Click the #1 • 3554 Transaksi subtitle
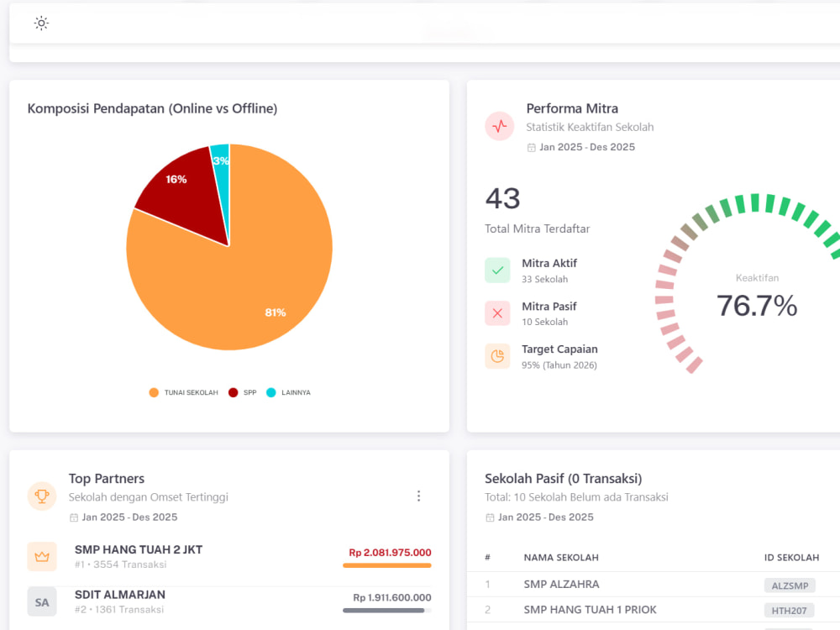 (x=120, y=564)
